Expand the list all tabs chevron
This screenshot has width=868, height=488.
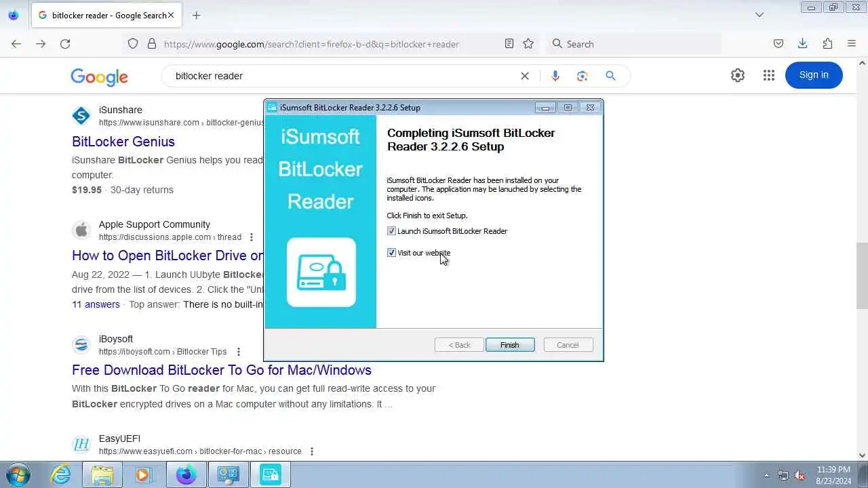[759, 15]
